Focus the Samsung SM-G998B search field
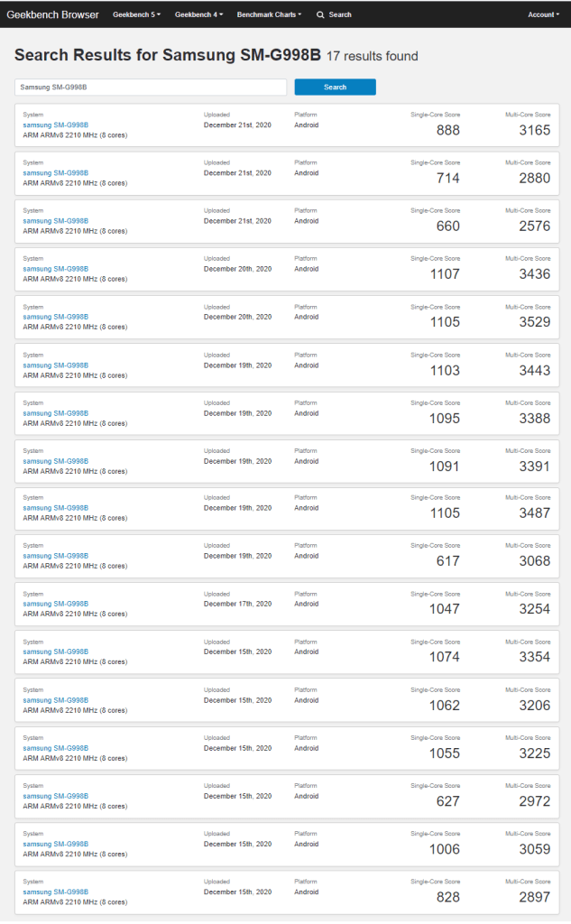The image size is (571, 924). (x=151, y=88)
